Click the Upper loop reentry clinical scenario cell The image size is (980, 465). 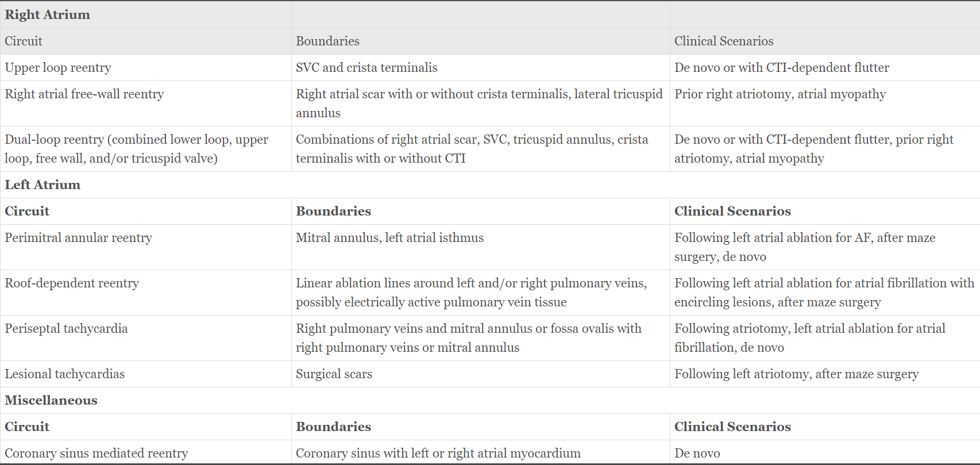(x=781, y=67)
